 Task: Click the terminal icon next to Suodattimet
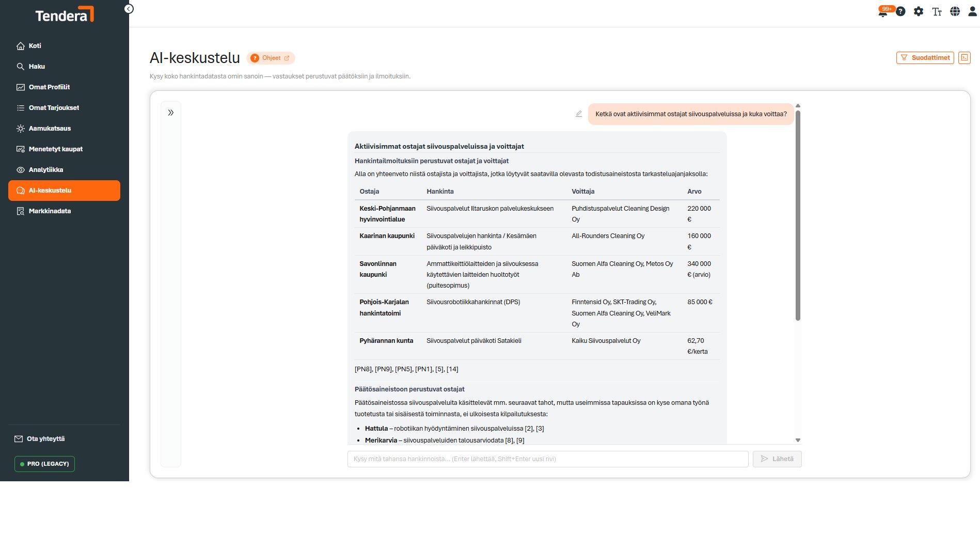click(965, 58)
